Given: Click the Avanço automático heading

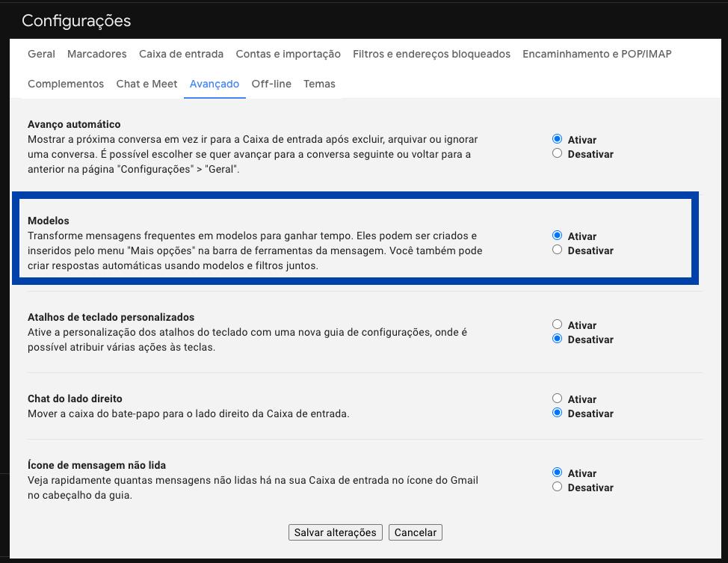Looking at the screenshot, I should 74,124.
